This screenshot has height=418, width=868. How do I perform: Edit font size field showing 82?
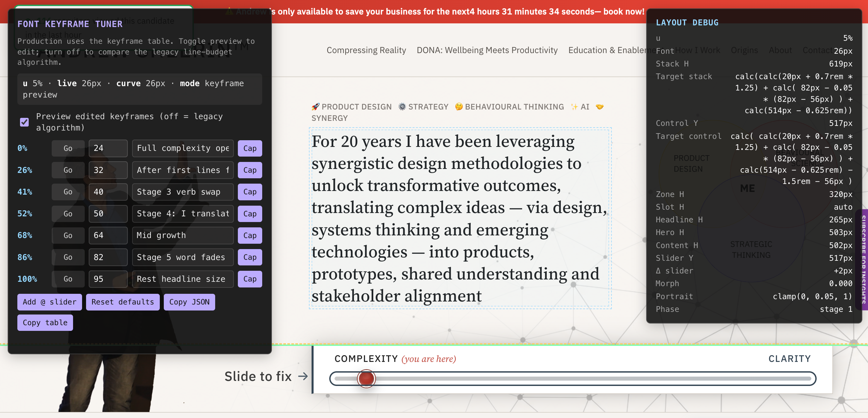(x=108, y=257)
